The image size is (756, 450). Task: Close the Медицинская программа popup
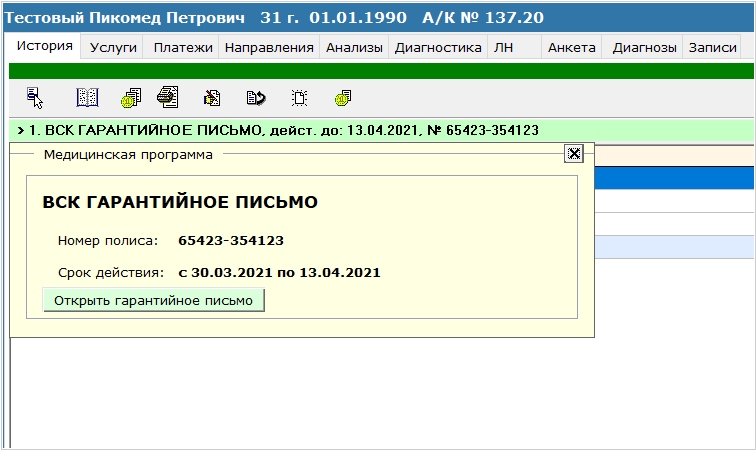[574, 154]
